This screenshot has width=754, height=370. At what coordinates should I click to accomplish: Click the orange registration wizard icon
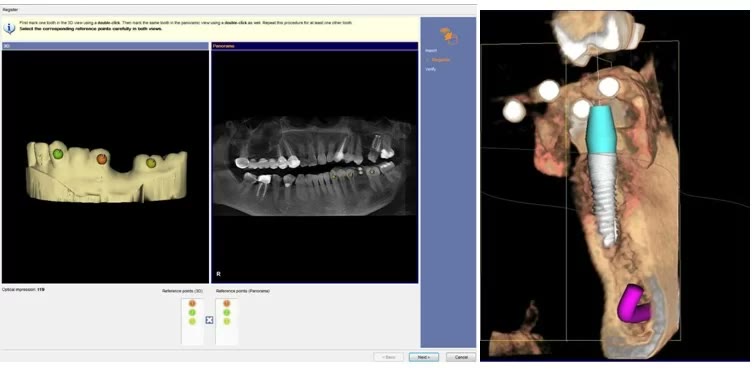449,36
